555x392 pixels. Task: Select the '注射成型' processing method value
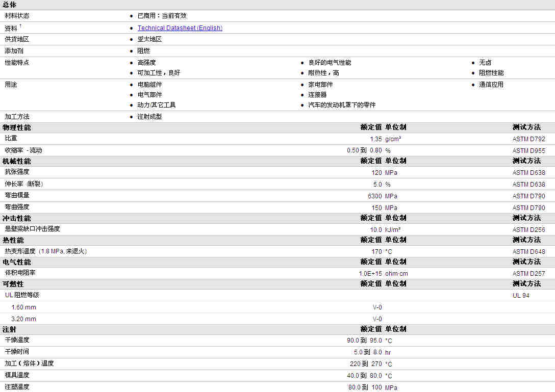point(150,117)
